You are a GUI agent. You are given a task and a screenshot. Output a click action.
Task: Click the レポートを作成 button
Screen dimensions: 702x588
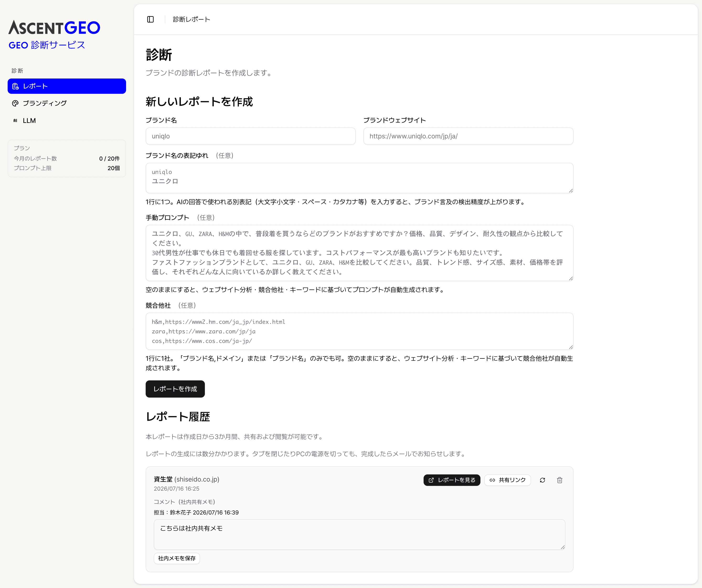pyautogui.click(x=175, y=389)
